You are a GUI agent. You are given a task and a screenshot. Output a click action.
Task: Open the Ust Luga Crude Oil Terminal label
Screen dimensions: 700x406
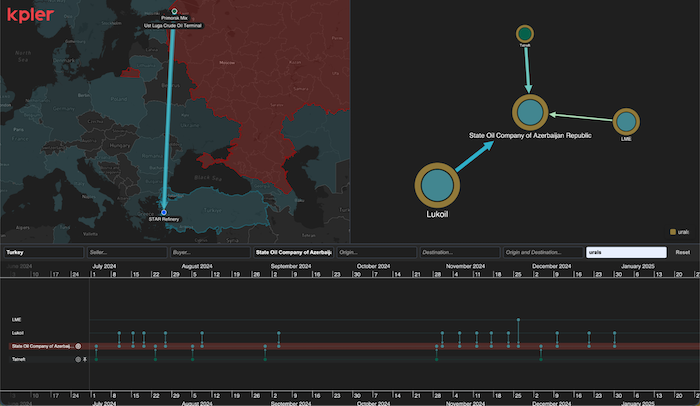pyautogui.click(x=173, y=25)
